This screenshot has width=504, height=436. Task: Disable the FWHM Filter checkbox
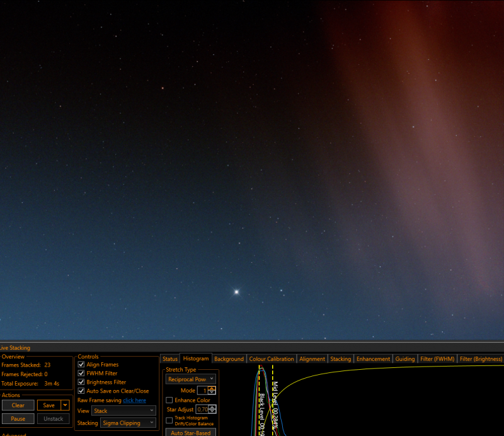tap(81, 373)
